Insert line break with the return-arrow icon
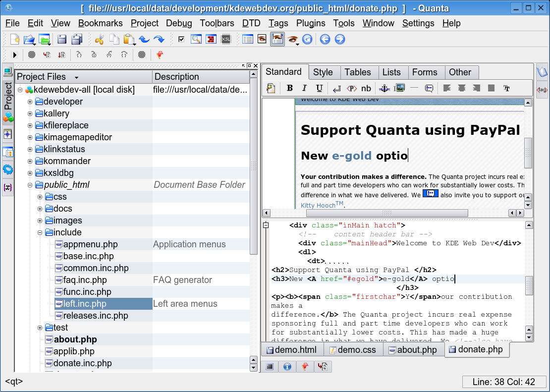 click(337, 89)
